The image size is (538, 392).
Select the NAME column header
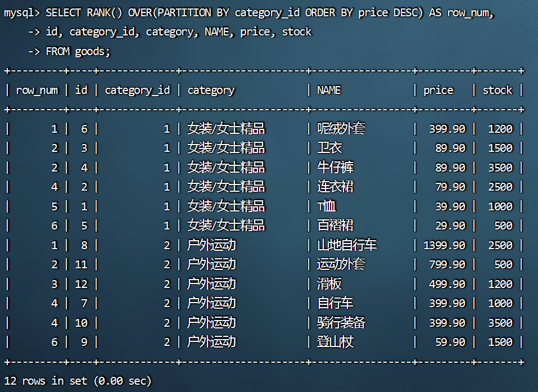(329, 90)
